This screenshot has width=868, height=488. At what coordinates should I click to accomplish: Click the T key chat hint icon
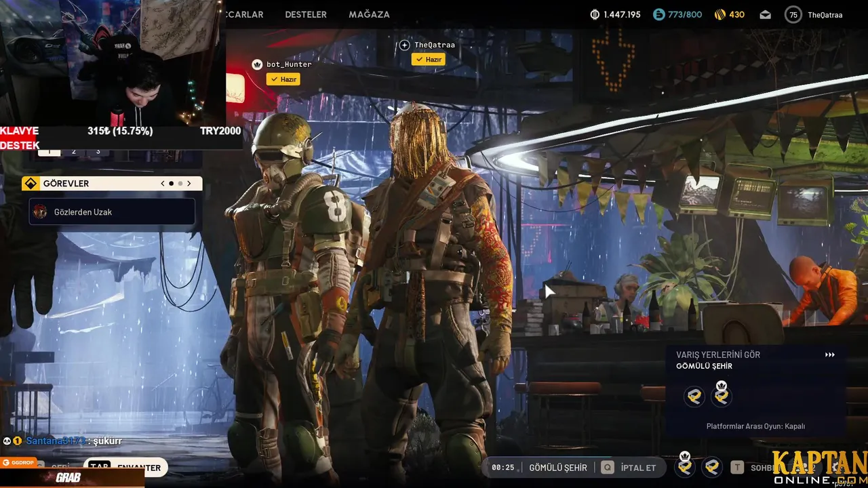(736, 468)
